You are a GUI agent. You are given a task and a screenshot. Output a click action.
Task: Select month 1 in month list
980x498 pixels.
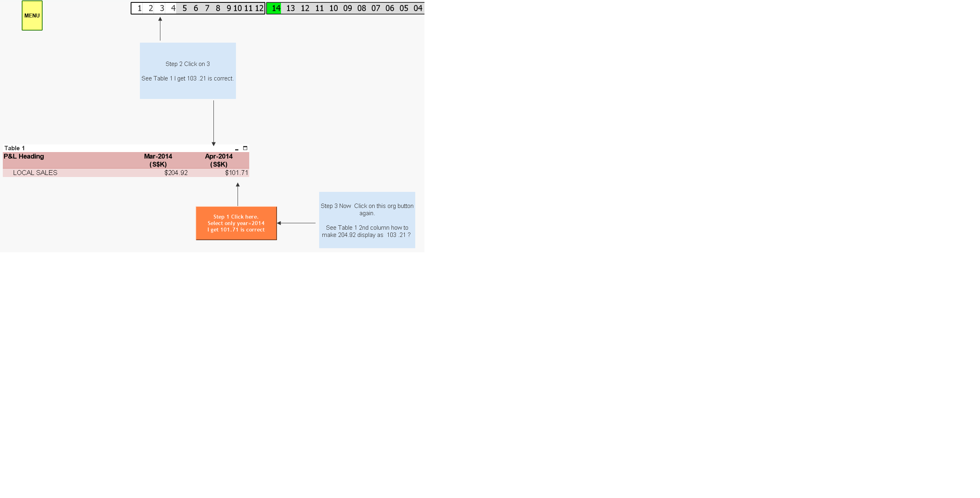tap(139, 8)
